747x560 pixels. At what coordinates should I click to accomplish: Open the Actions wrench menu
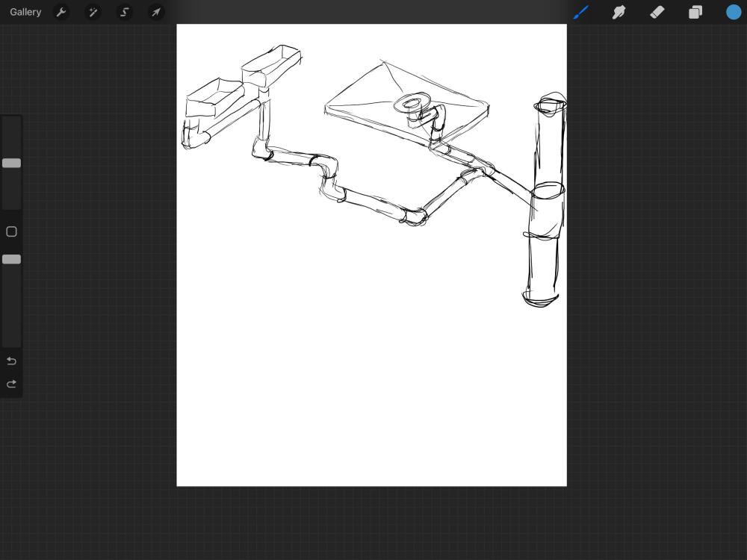(61, 12)
